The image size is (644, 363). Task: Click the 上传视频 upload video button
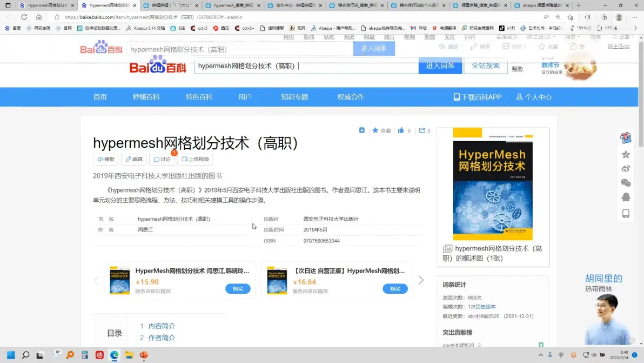pos(195,159)
